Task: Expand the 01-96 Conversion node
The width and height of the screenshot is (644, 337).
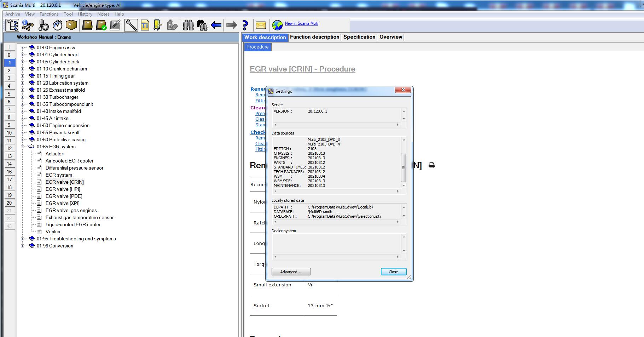Action: click(23, 246)
